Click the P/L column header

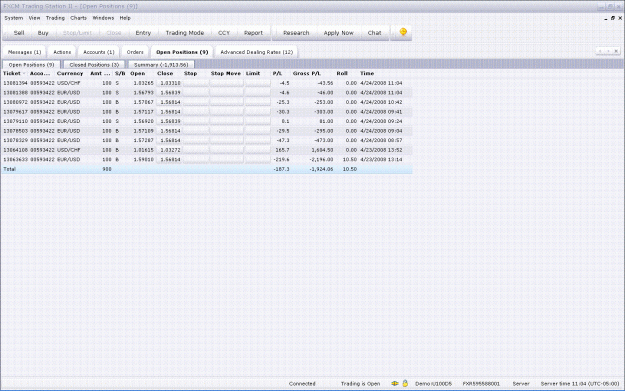277,73
